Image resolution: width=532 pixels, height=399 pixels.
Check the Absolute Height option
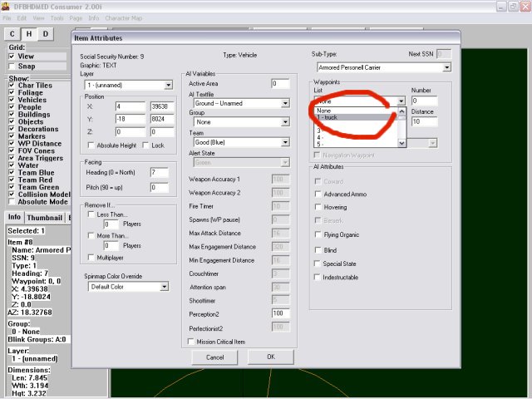[x=91, y=145]
